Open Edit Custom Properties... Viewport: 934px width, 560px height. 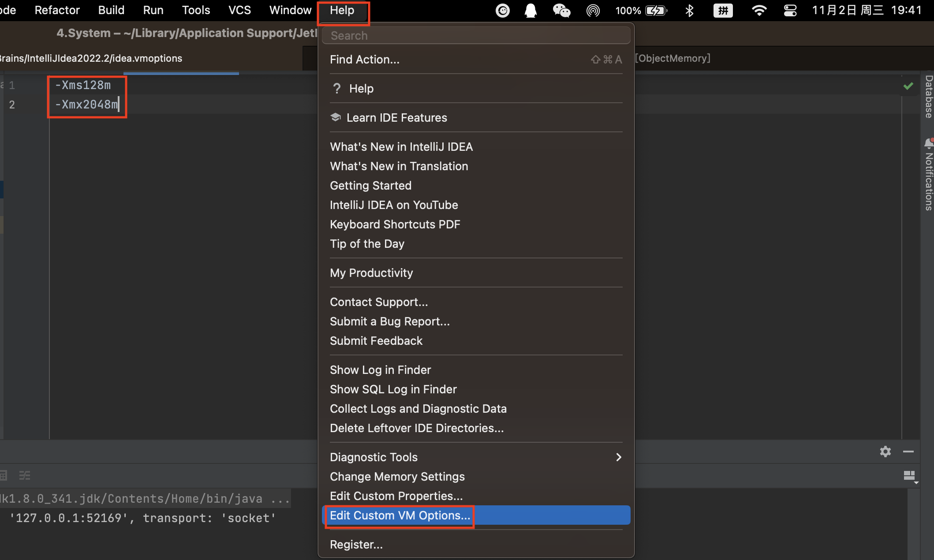pos(476,496)
